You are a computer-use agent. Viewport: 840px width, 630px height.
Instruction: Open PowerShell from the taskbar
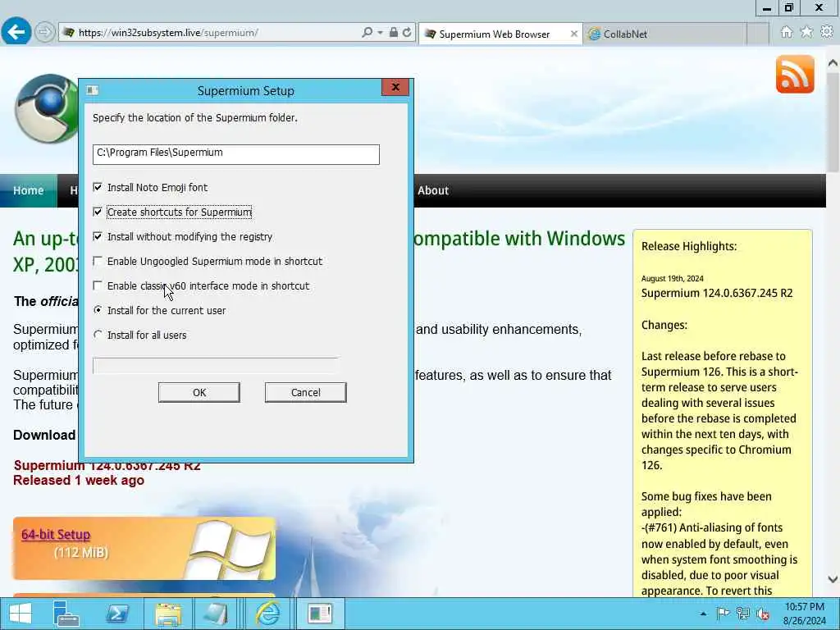point(116,614)
